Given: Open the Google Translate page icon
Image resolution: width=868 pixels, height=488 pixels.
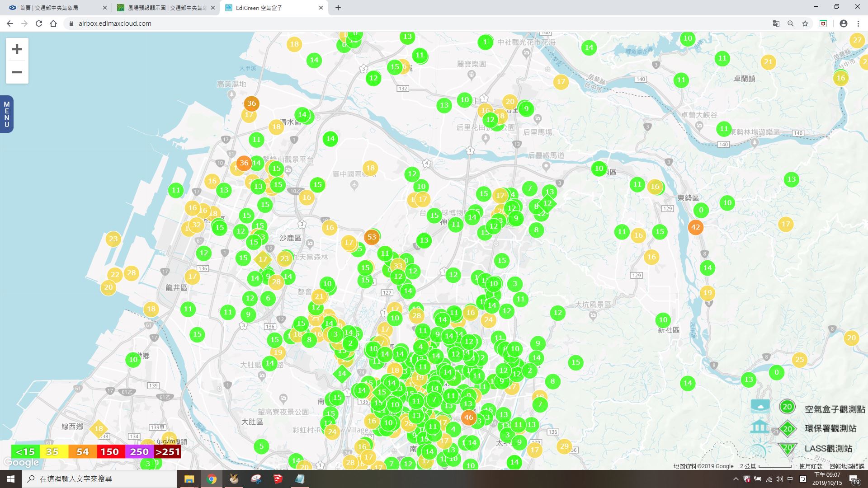Looking at the screenshot, I should click(x=776, y=23).
